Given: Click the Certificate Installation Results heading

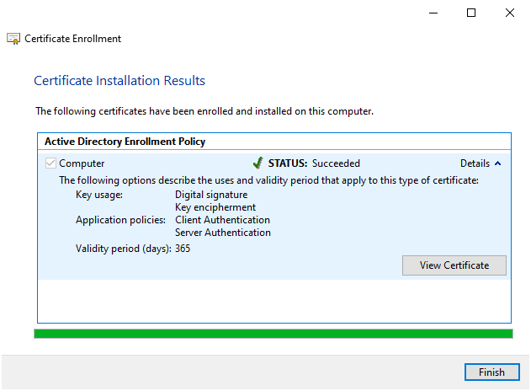Looking at the screenshot, I should click(x=120, y=81).
